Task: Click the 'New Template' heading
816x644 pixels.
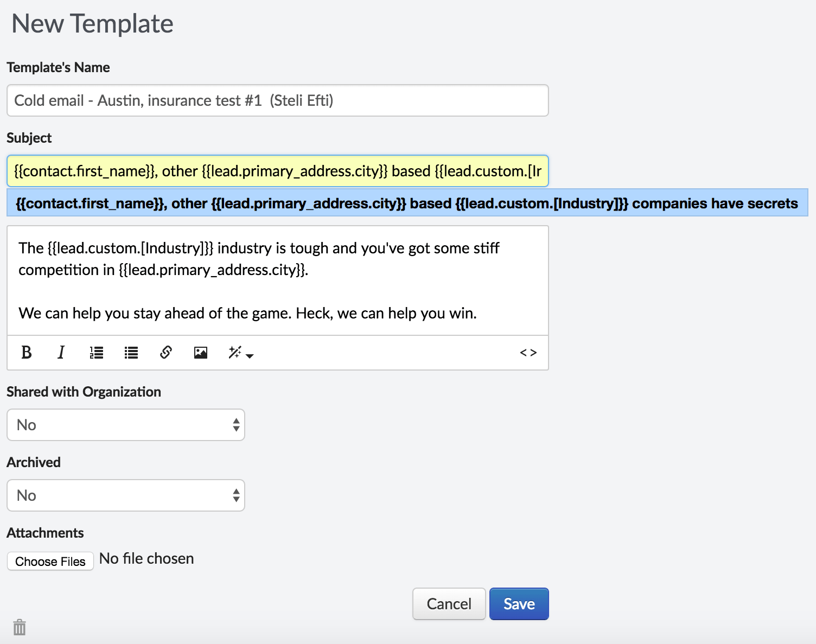Action: [x=93, y=24]
